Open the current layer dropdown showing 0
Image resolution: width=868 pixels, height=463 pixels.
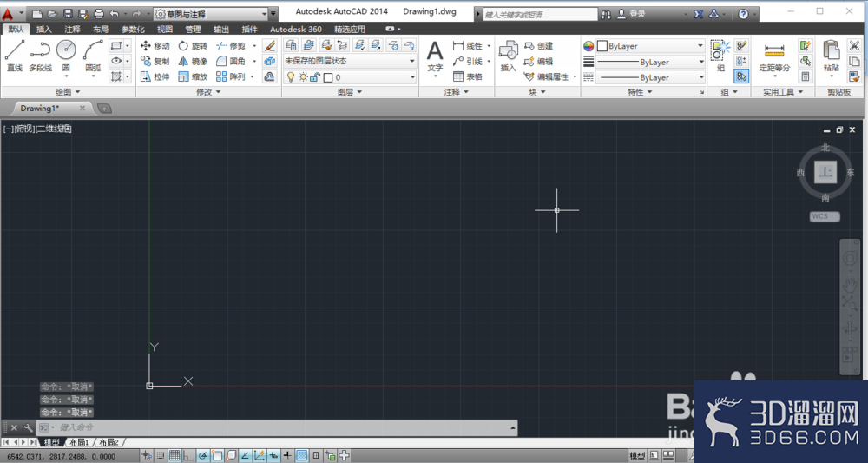pyautogui.click(x=350, y=77)
